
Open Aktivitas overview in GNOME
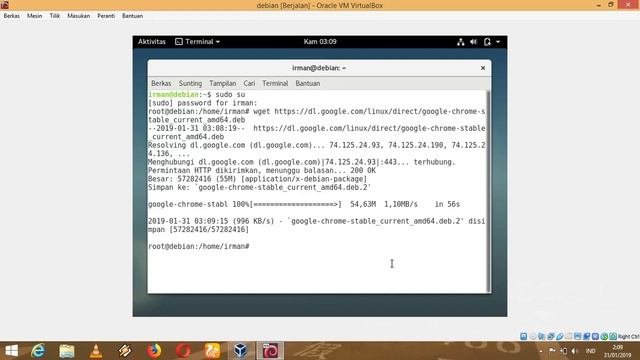[152, 42]
